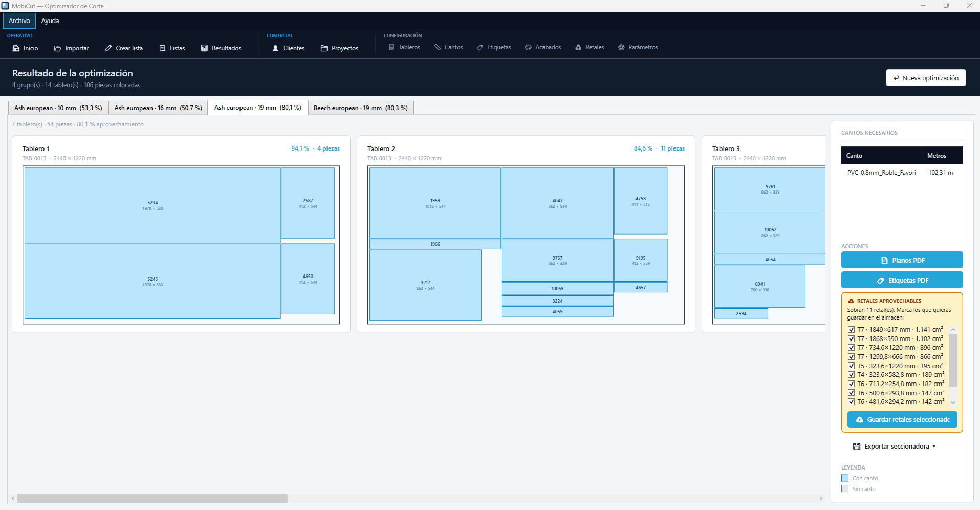Switch to Beech european · 19 mm tab
Screen dimensions: 980x510
361,108
